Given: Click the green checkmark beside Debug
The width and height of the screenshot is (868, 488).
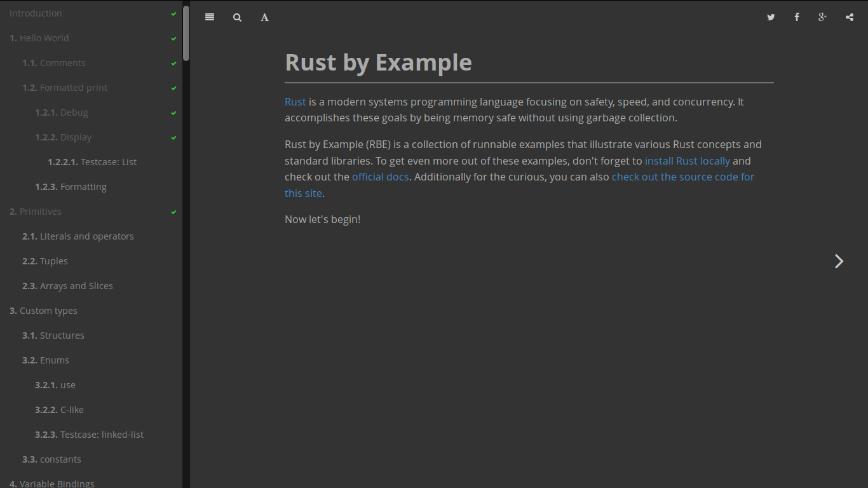Looking at the screenshot, I should 173,112.
